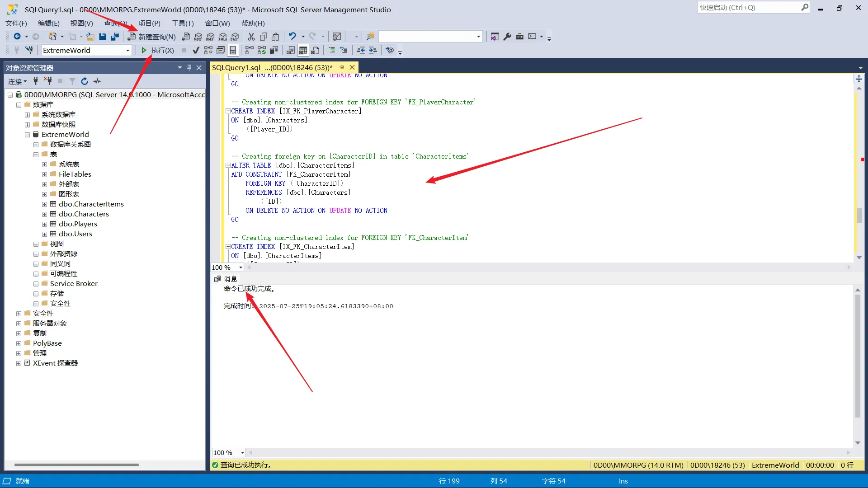
Task: Pin the Object Explorer panel
Action: coord(189,68)
